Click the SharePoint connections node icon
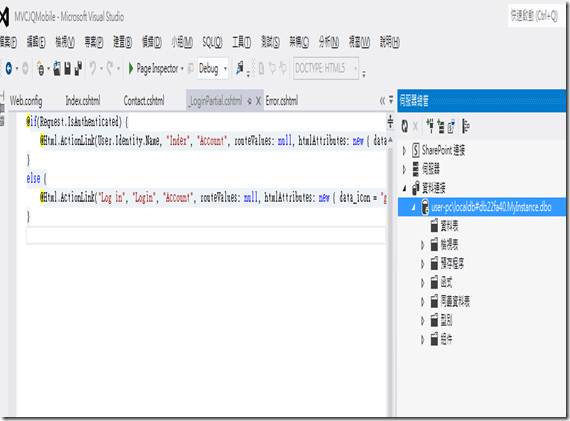This screenshot has width=570, height=421. [x=416, y=150]
